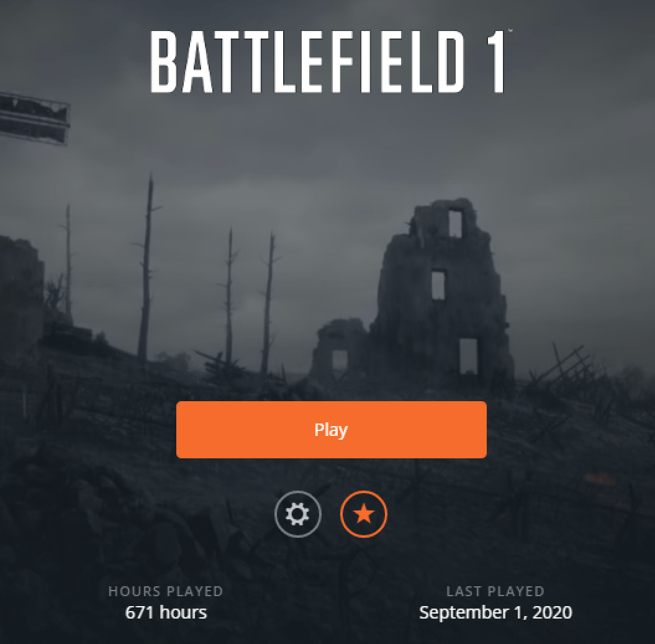Click the 671 hours value
The width and height of the screenshot is (655, 644).
[166, 612]
